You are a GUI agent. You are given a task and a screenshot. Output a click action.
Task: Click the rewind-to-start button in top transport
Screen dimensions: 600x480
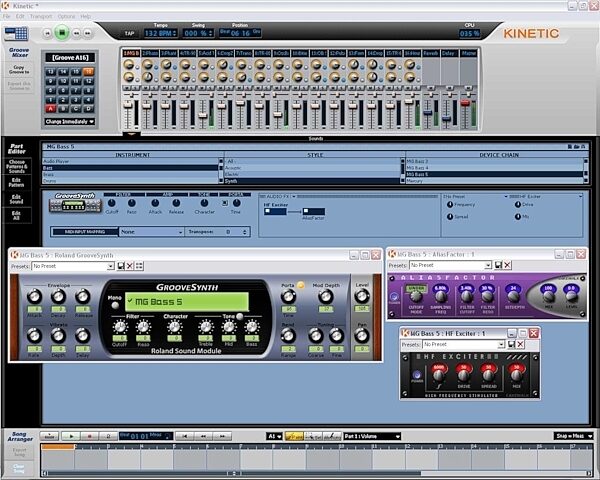point(47,33)
